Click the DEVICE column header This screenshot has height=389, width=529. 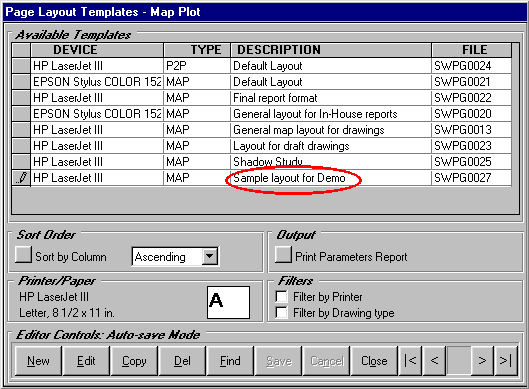click(97, 50)
